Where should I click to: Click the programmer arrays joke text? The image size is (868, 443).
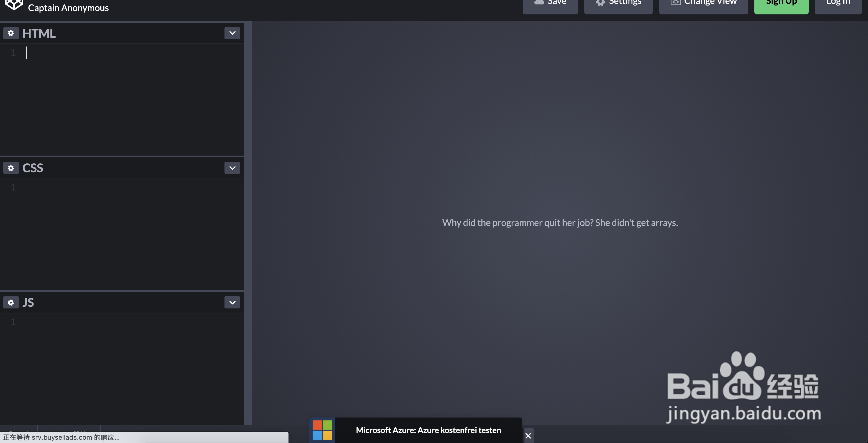point(560,223)
